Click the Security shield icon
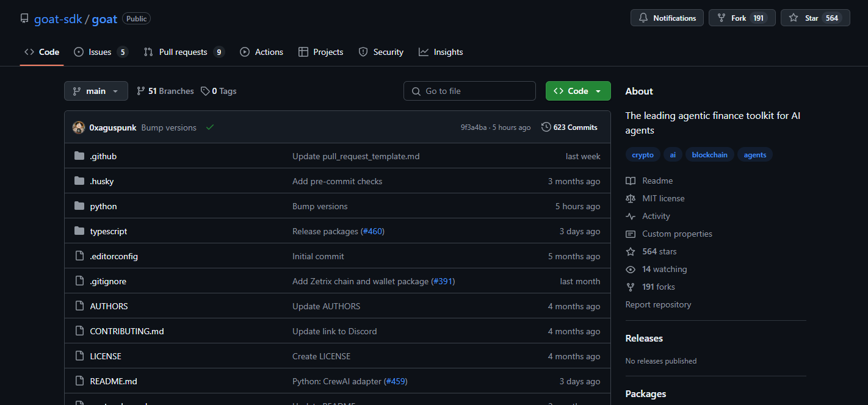Screen dimensions: 868x405 click(x=363, y=52)
